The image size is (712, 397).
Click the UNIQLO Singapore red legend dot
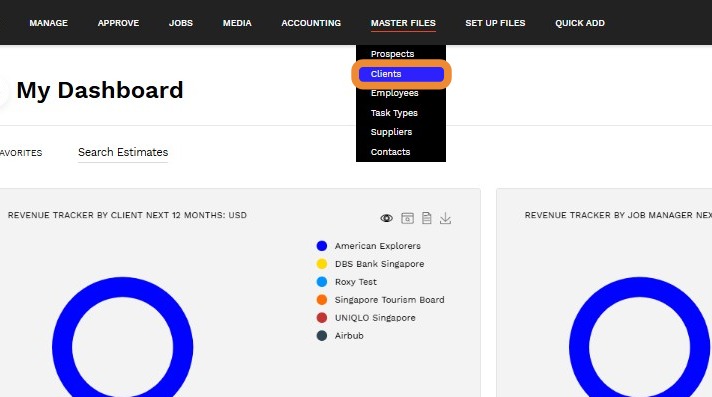(321, 318)
